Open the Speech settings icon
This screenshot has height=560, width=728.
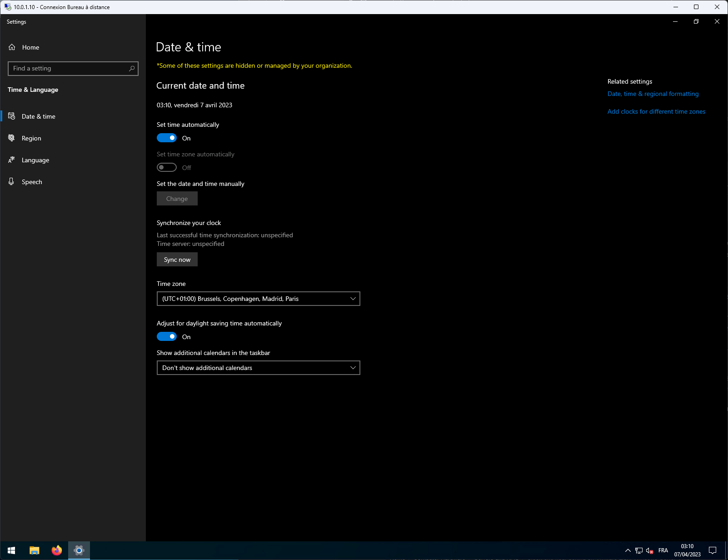click(x=12, y=182)
